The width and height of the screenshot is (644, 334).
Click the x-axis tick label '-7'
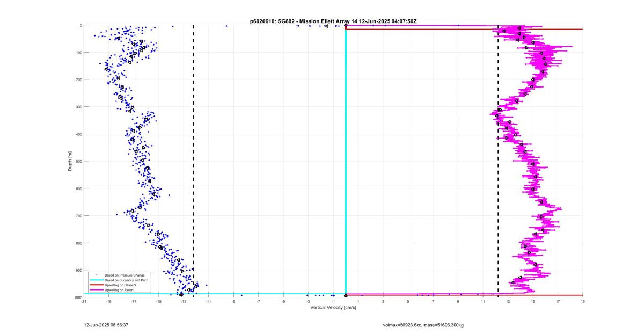(x=258, y=301)
